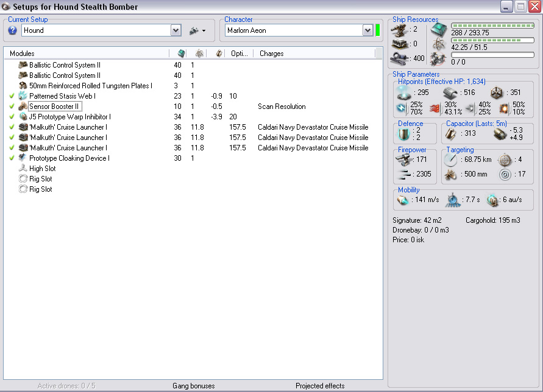Viewport: 543px width, 392px height.
Task: Click the targeting range icon 68.75 km
Action: point(450,159)
